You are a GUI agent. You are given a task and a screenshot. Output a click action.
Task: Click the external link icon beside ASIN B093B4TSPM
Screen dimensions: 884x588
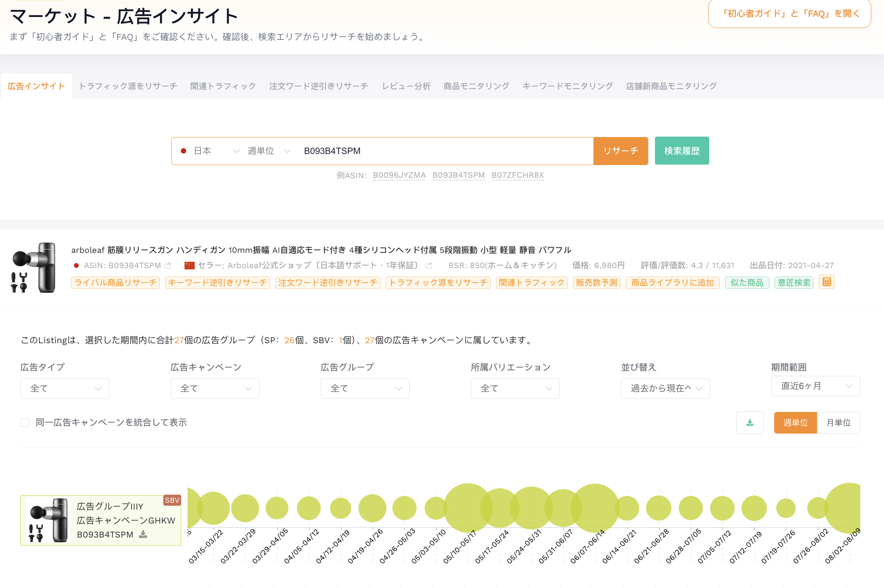coord(168,266)
